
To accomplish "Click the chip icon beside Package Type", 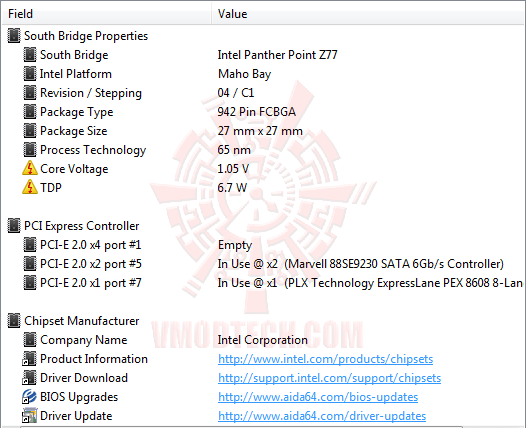I will coord(30,112).
